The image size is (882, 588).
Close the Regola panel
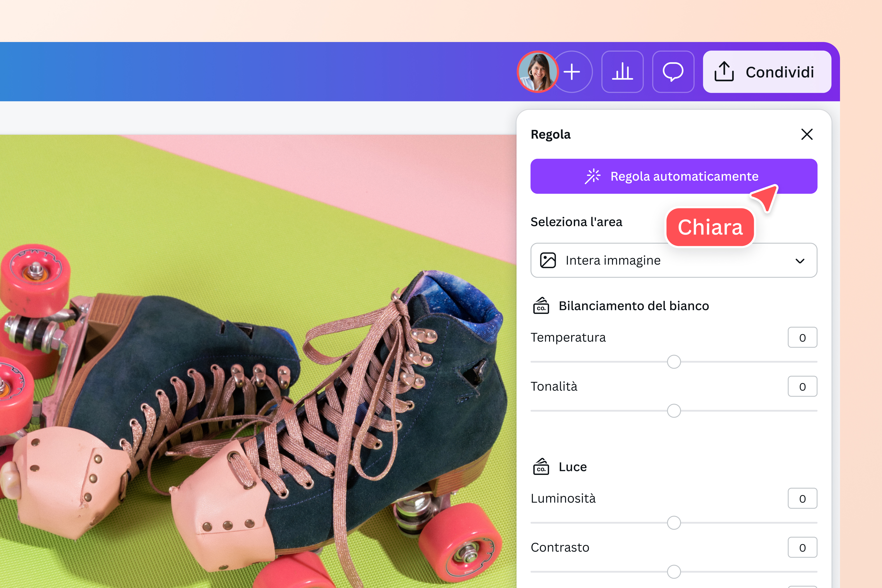tap(807, 134)
